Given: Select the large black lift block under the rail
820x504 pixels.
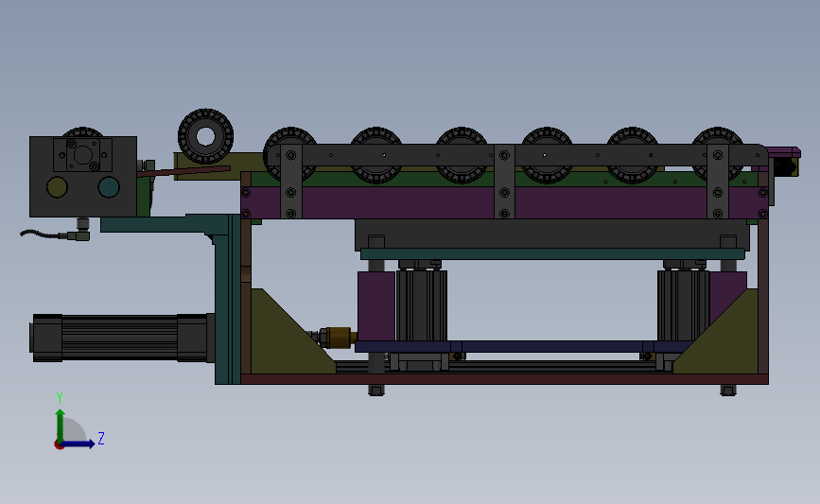Looking at the screenshot, I should click(551, 234).
